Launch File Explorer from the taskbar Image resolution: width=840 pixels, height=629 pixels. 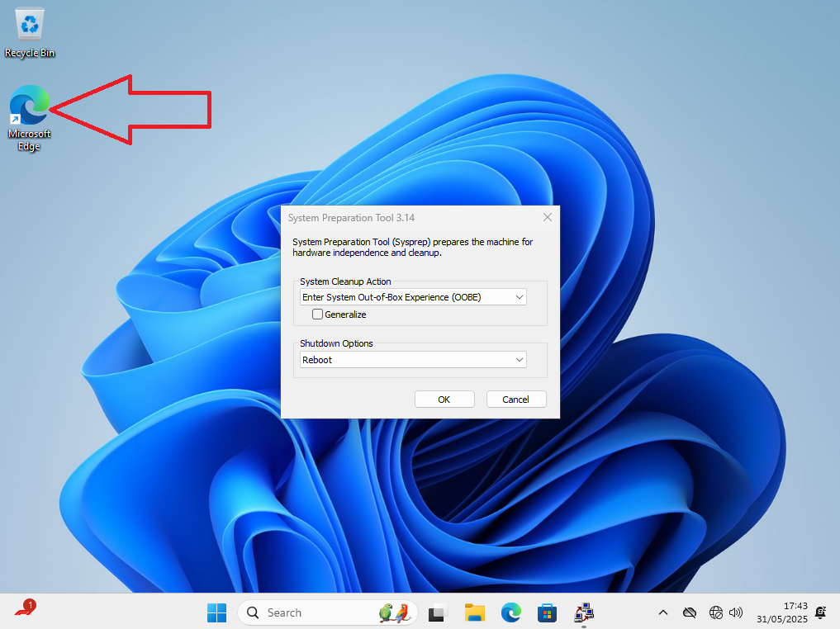(x=474, y=612)
